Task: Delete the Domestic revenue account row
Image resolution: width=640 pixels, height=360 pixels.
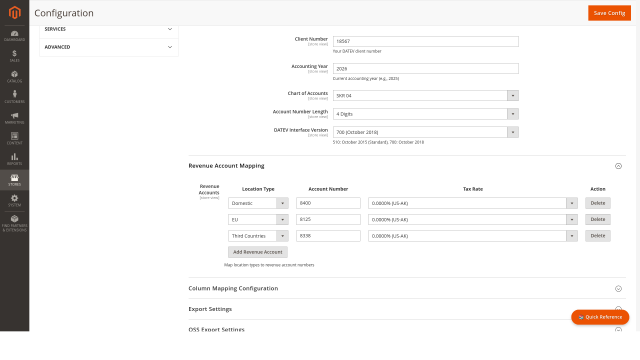Action: [x=598, y=203]
